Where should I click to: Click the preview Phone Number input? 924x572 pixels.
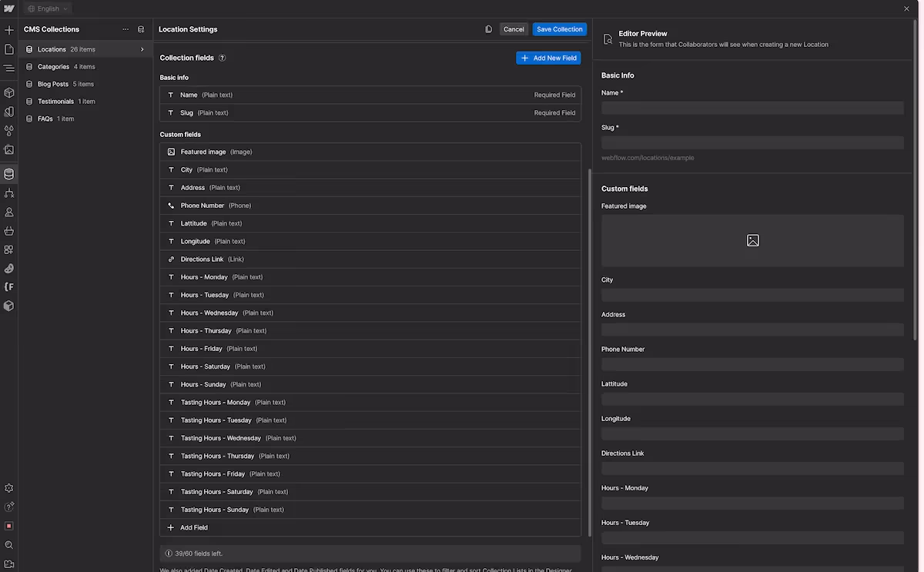[752, 364]
